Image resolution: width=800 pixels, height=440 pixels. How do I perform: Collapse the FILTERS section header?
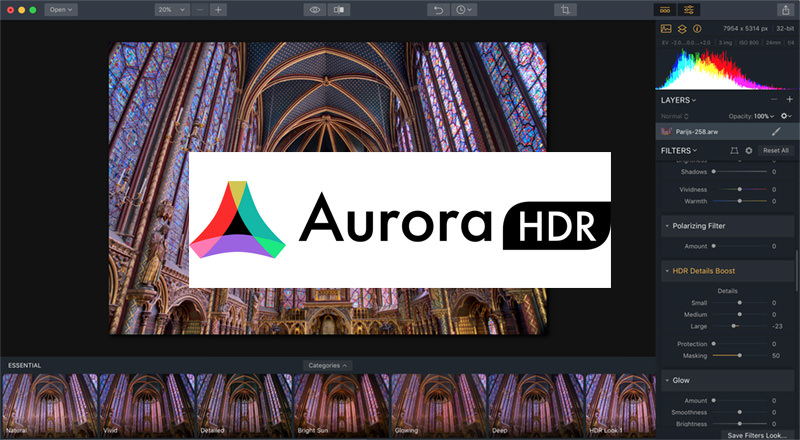(x=679, y=151)
